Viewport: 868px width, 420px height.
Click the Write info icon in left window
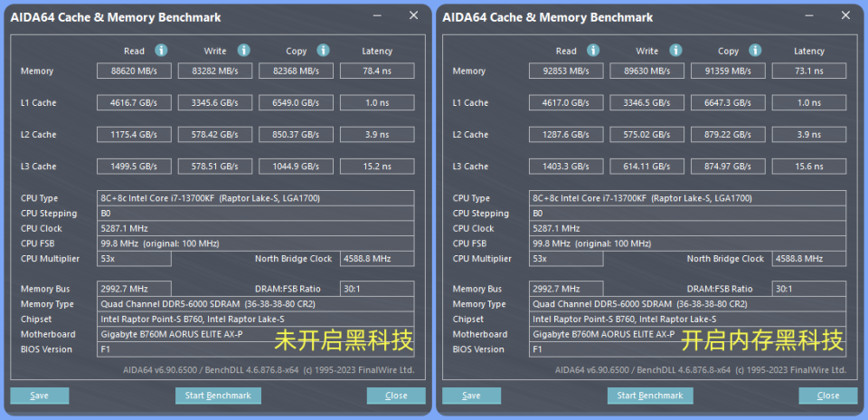tap(243, 51)
